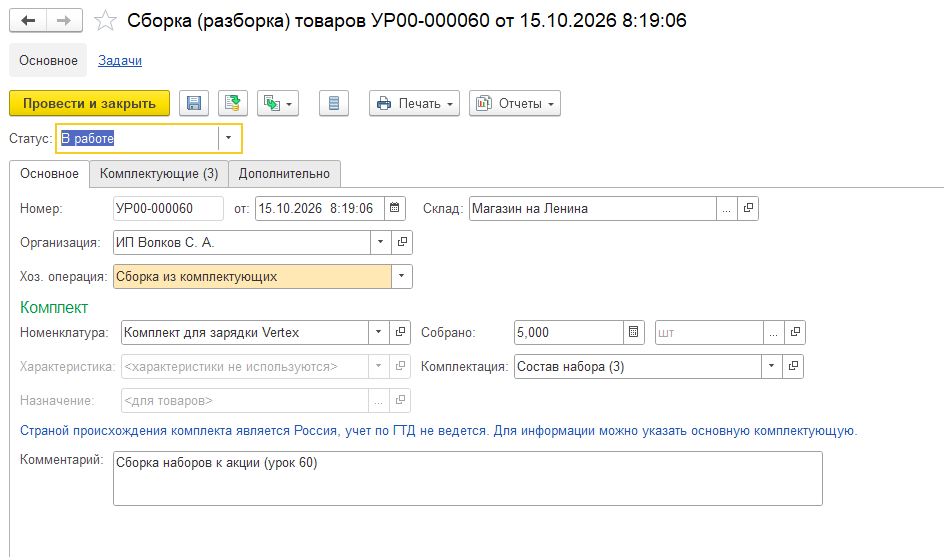The width and height of the screenshot is (944, 557).
Task: Open the Отчеты menu
Action: 515,103
